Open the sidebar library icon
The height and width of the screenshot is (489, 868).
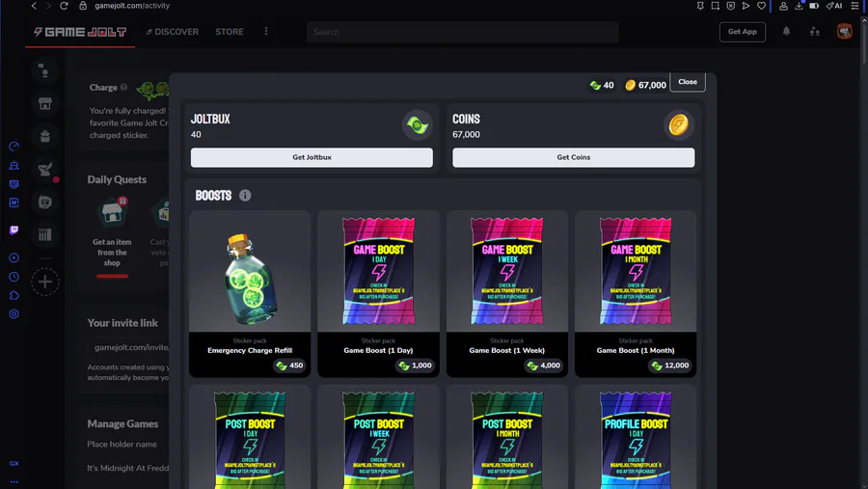pos(44,234)
